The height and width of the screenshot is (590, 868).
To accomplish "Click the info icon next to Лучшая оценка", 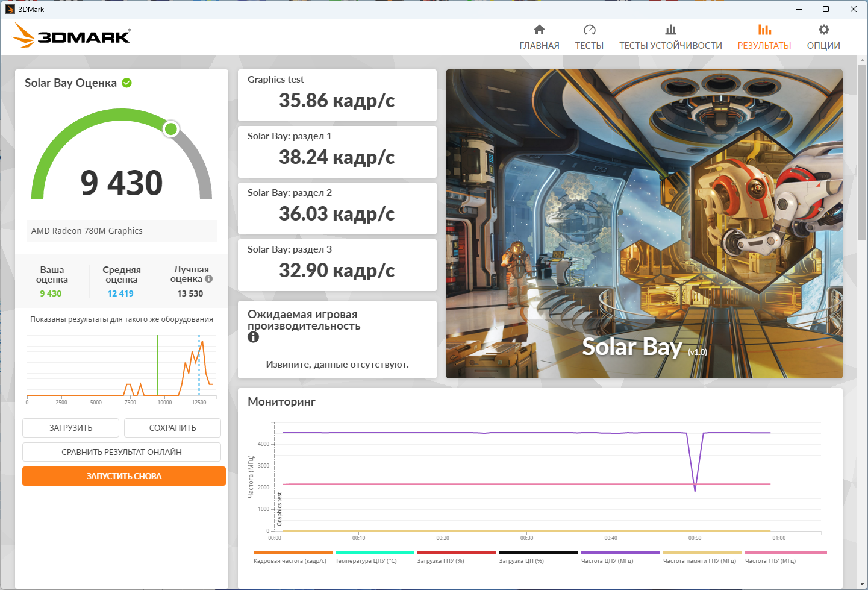I will click(208, 279).
